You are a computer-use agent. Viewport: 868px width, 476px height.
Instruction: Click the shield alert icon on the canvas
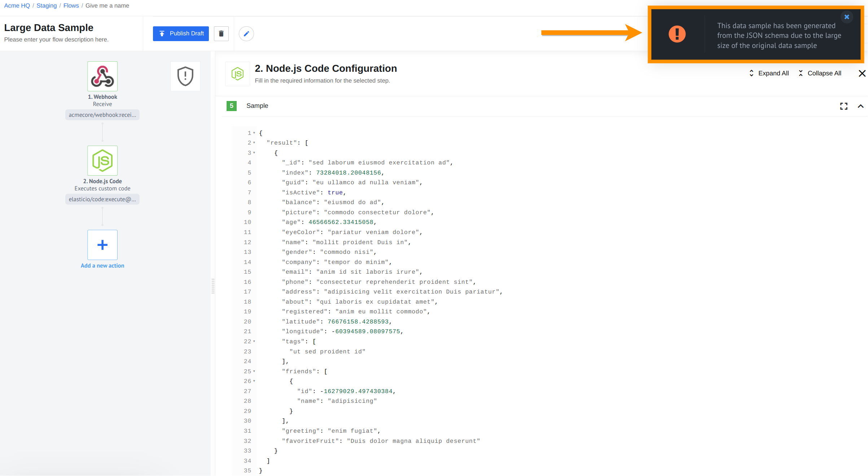coord(185,76)
